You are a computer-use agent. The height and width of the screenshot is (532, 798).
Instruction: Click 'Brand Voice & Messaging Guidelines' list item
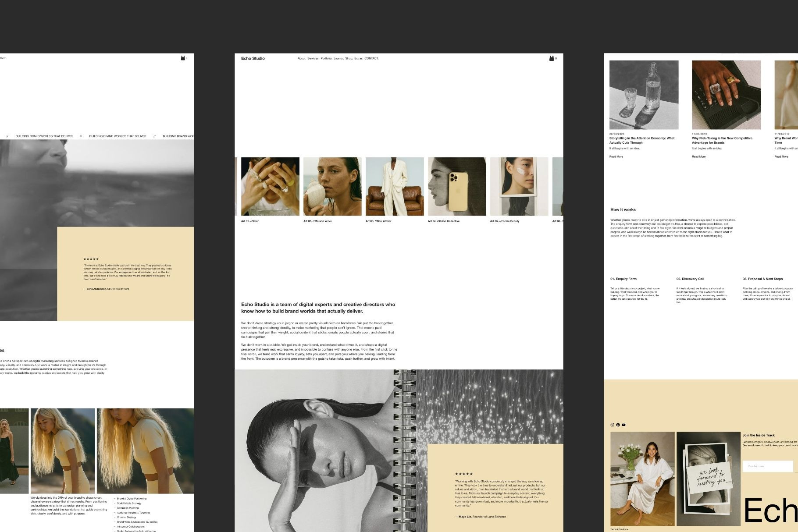[x=137, y=522]
